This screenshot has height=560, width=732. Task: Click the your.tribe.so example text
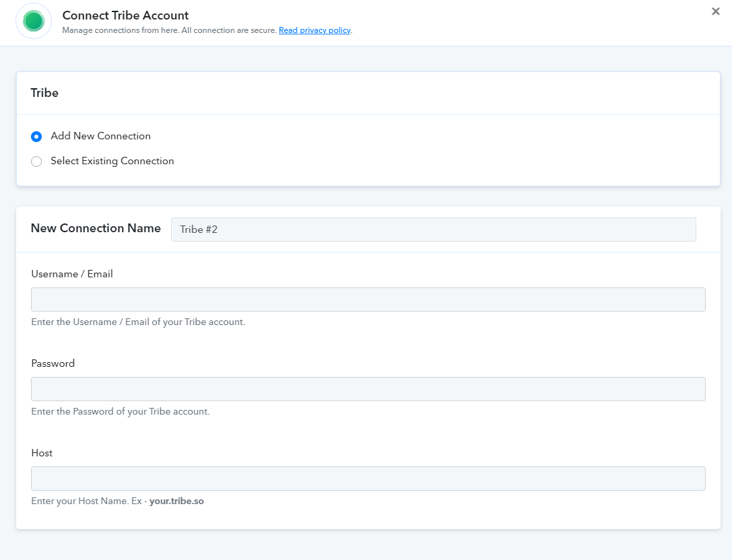(x=176, y=501)
